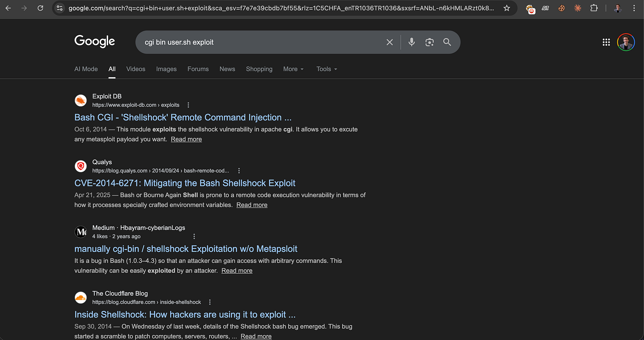The image size is (644, 340).
Task: Switch to Videos tab
Action: [x=136, y=69]
